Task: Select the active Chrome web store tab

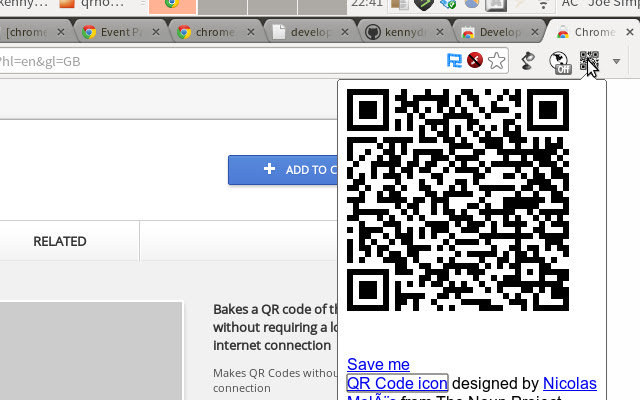Action: pos(590,32)
